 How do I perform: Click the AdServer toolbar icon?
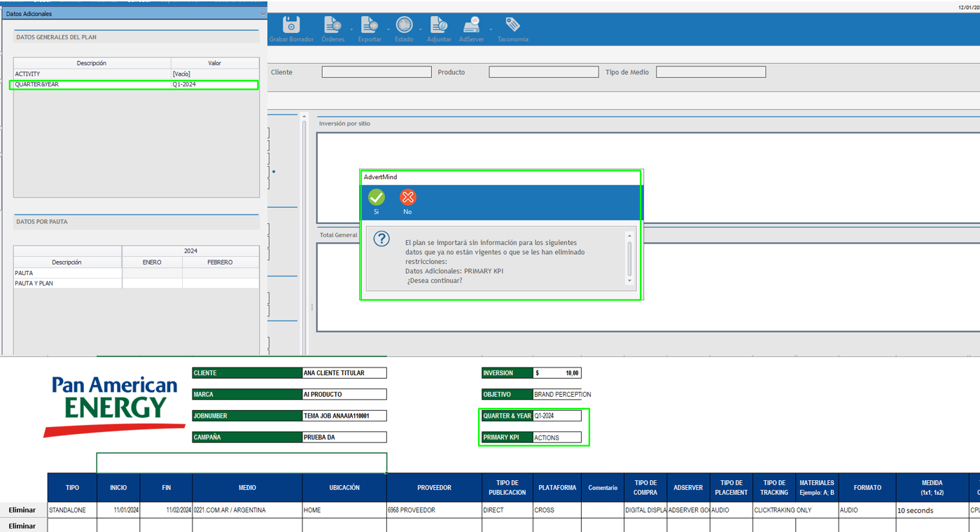click(472, 24)
